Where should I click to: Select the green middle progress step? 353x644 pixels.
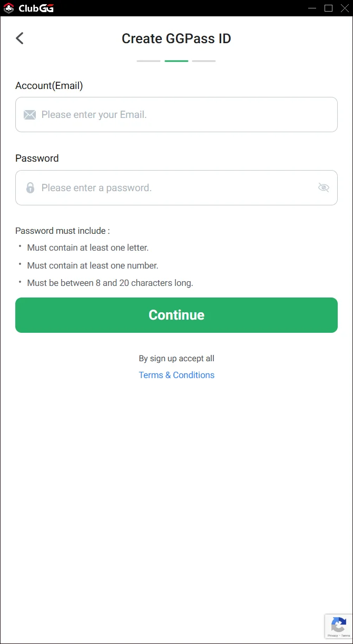click(x=176, y=61)
